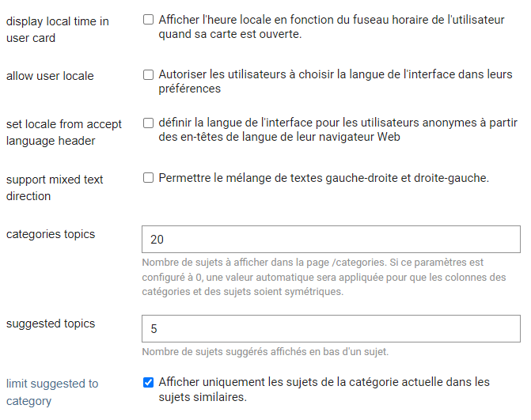Click the suggested topics field showing 5
The height and width of the screenshot is (420, 531).
tap(331, 328)
